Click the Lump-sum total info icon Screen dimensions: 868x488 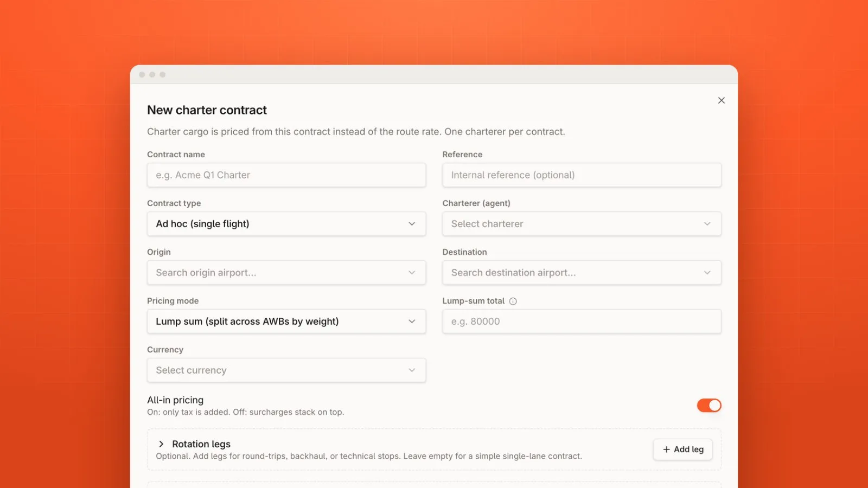coord(513,301)
